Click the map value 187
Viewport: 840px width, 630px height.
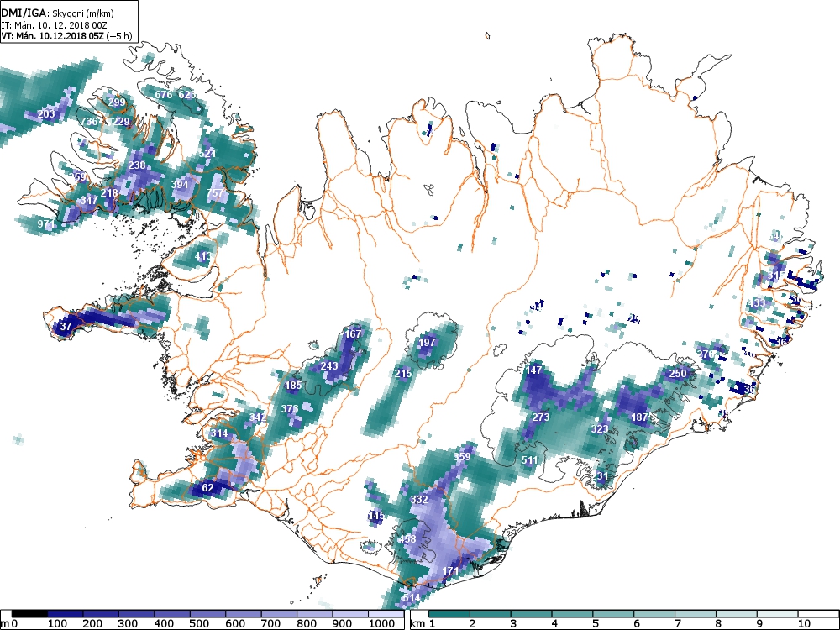click(x=639, y=417)
